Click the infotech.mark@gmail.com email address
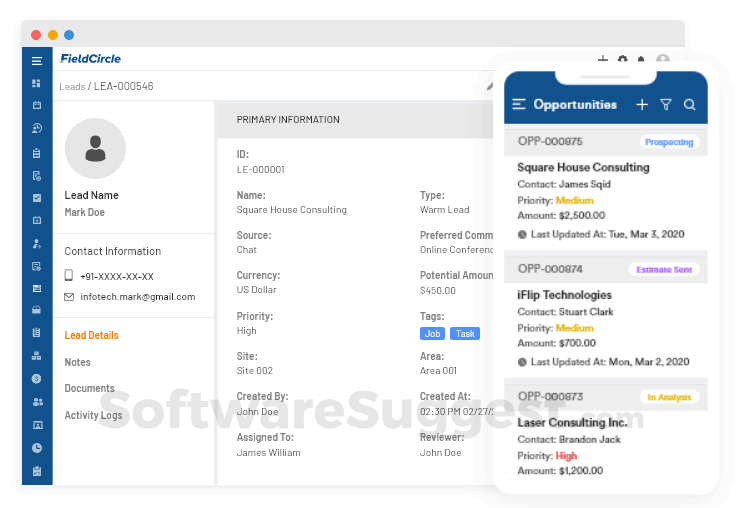This screenshot has width=741, height=508. (137, 297)
